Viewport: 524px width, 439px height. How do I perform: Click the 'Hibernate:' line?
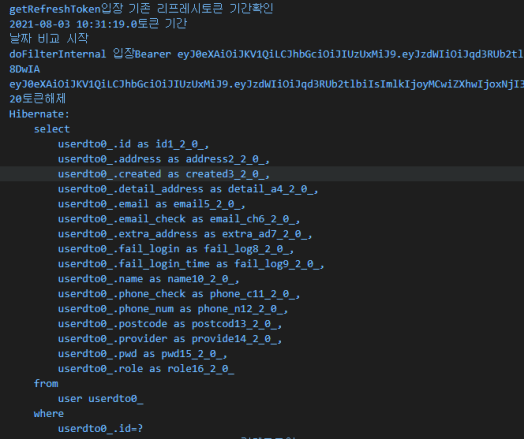(39, 114)
